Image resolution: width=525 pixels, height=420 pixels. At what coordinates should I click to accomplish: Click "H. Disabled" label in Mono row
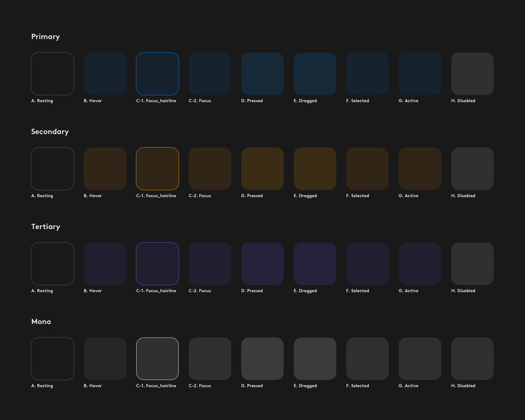[x=463, y=386]
